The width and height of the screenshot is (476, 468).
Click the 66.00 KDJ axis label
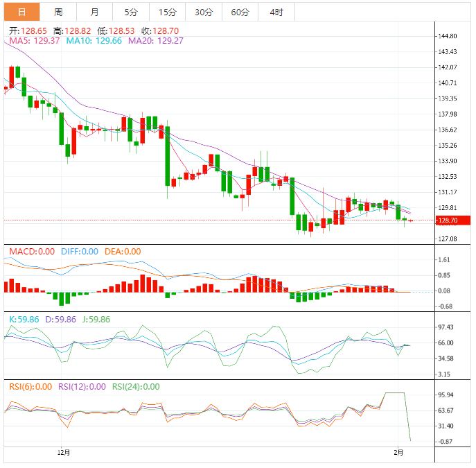pos(446,343)
